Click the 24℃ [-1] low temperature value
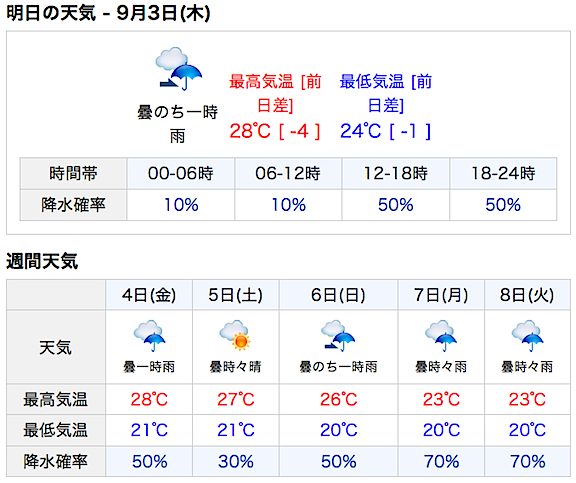Screen dimensions: 576x483 pyautogui.click(x=386, y=131)
